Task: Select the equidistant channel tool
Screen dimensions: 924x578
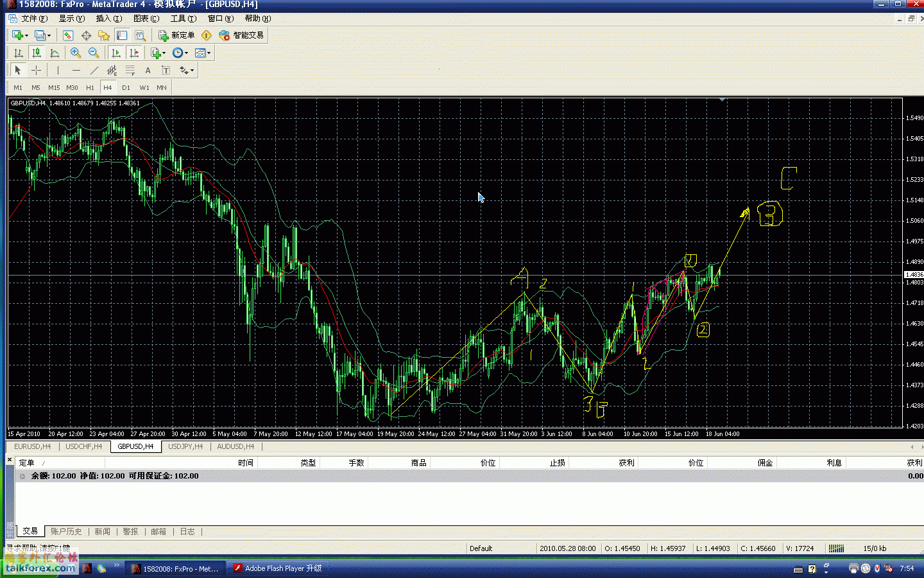Action: (112, 70)
